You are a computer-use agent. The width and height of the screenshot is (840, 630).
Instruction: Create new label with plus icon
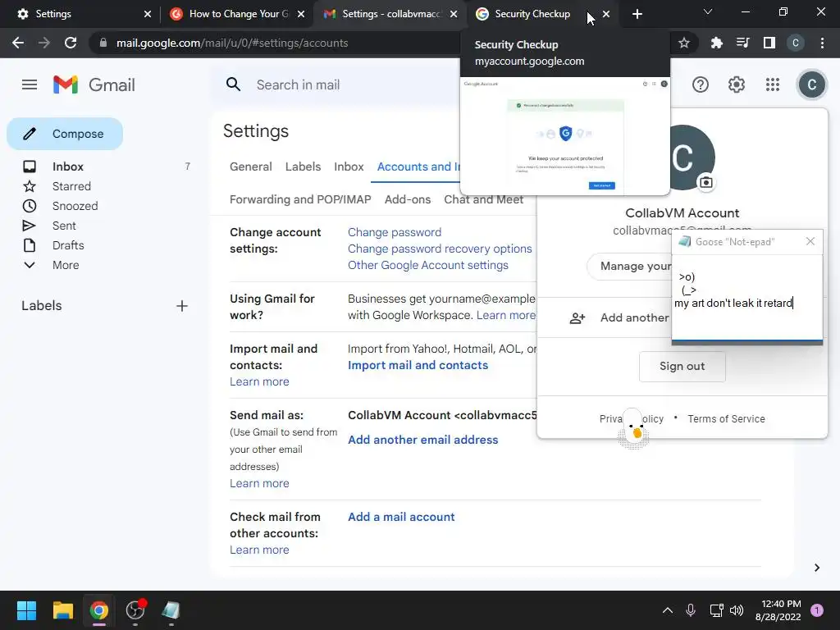click(x=182, y=306)
